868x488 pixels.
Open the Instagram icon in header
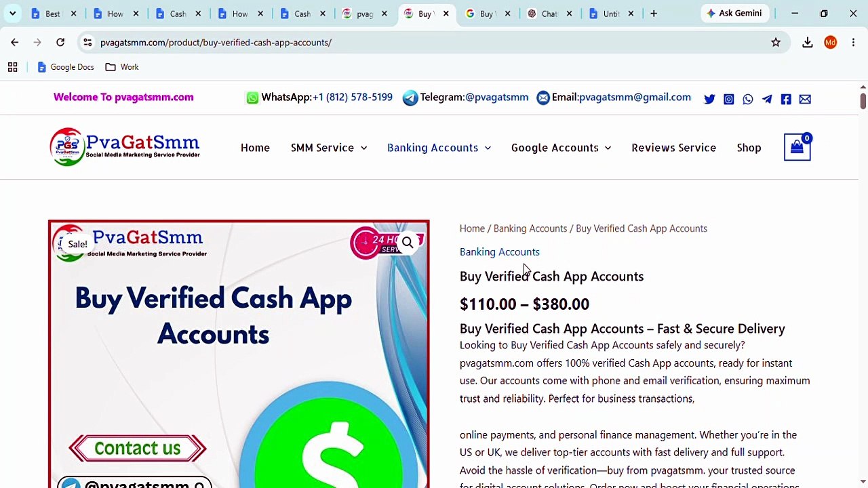[728, 99]
